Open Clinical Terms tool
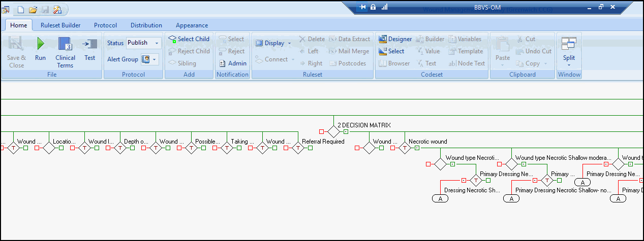The height and width of the screenshot is (241, 644). 65,44
